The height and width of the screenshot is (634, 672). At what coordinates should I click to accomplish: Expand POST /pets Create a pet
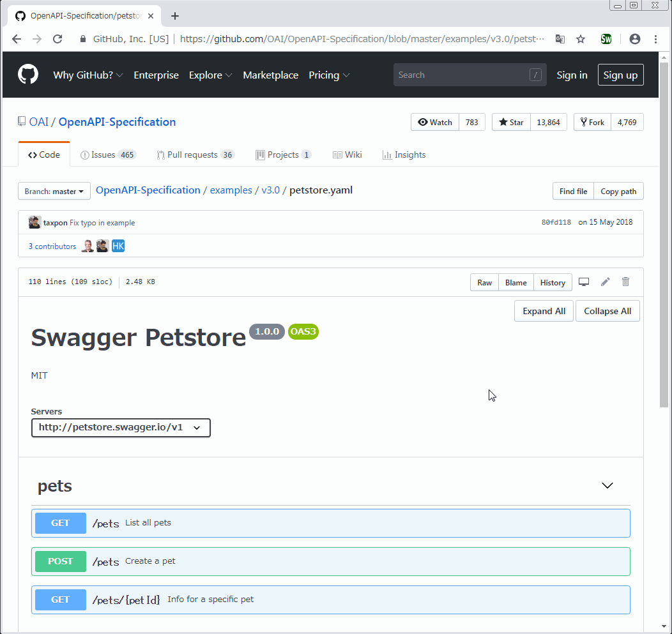(x=330, y=561)
